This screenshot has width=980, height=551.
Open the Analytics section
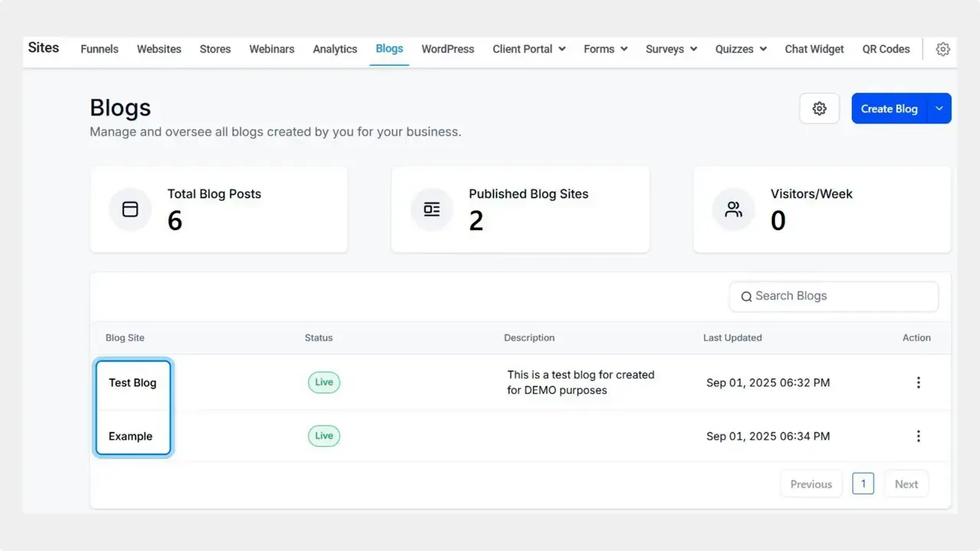pyautogui.click(x=335, y=49)
